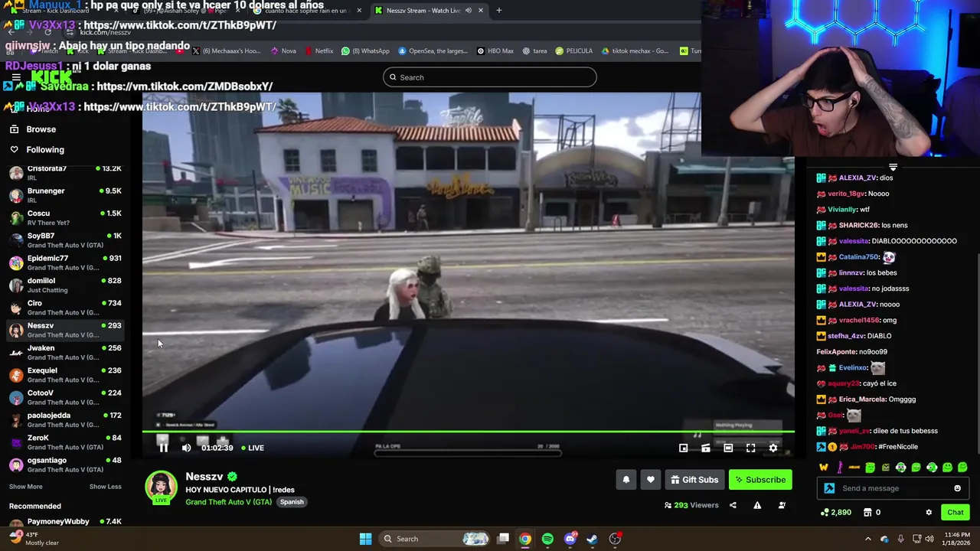The image size is (980, 551).
Task: Mute the Nesszv Stream browser tab
Action: 469,11
